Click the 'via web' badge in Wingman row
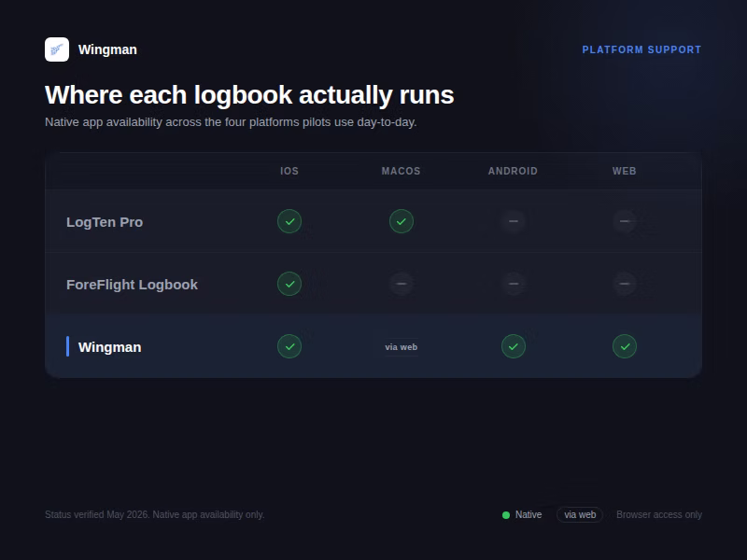 tap(402, 347)
